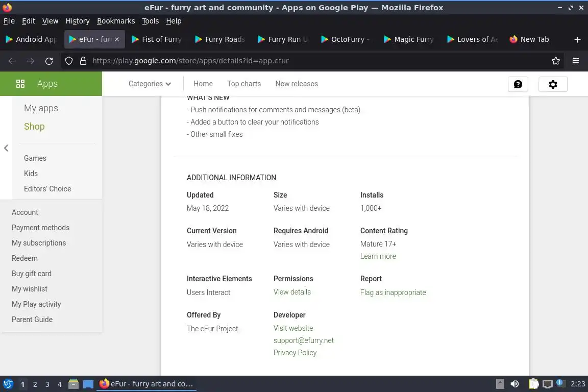
Task: Click the clipboard tray icon
Action: click(533, 384)
